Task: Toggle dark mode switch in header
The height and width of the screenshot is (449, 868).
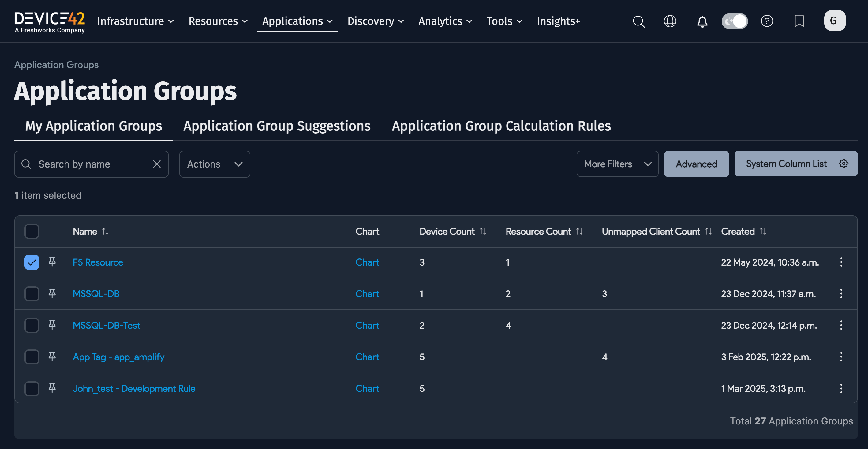Action: [x=735, y=21]
